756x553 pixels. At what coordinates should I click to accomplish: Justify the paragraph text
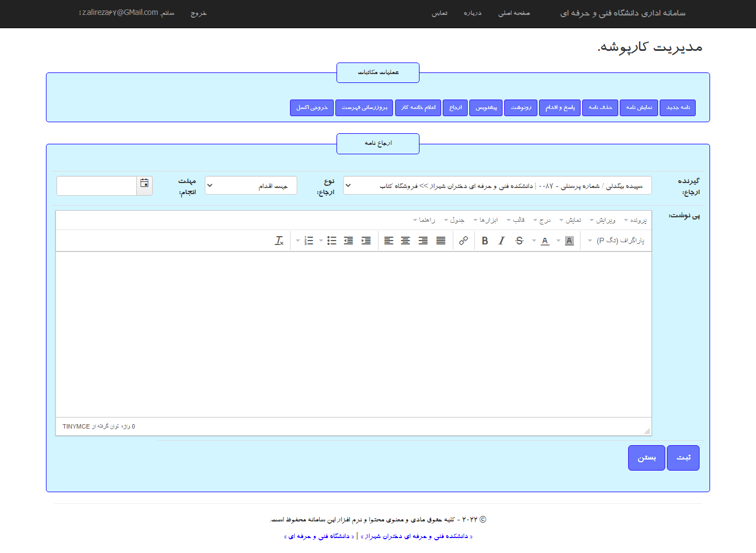click(441, 241)
